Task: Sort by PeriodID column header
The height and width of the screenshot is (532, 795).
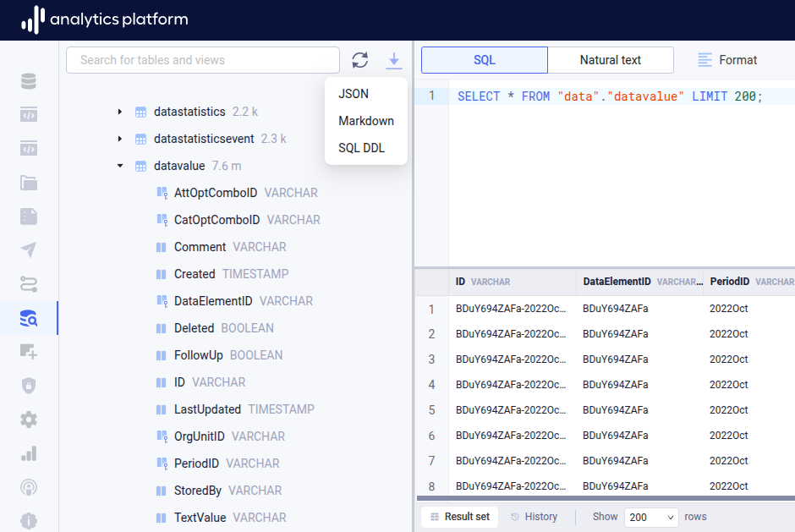Action: [749, 282]
